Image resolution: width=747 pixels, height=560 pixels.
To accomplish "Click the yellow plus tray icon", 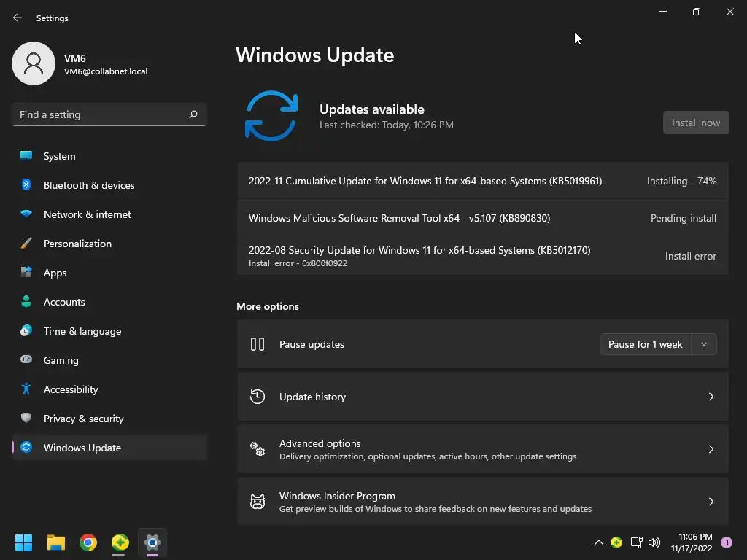I will [616, 542].
